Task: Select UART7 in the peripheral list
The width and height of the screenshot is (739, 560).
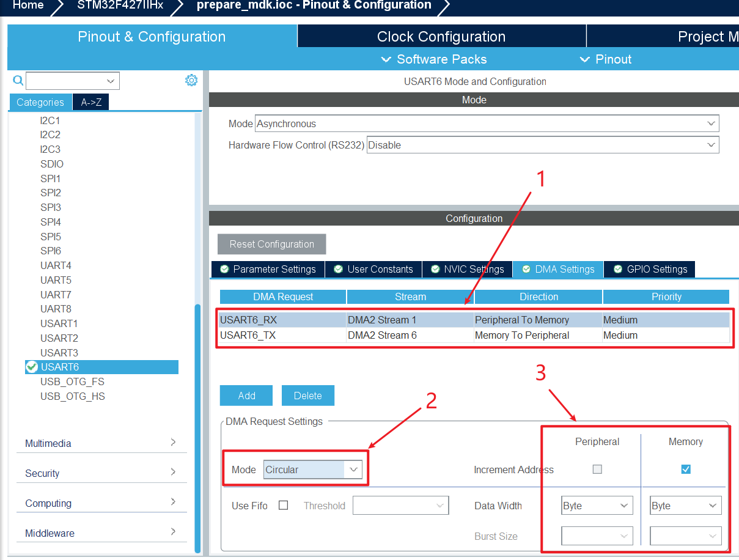Action: click(56, 295)
